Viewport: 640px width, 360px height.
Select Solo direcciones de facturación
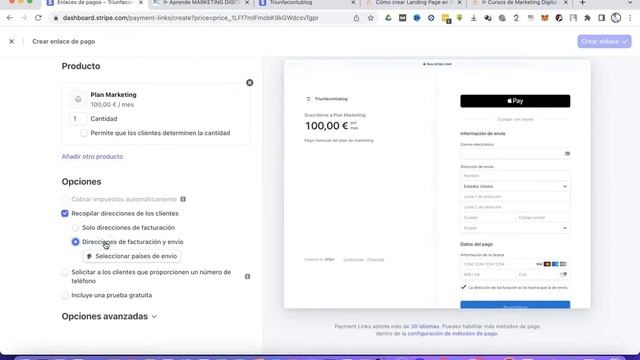pyautogui.click(x=76, y=228)
